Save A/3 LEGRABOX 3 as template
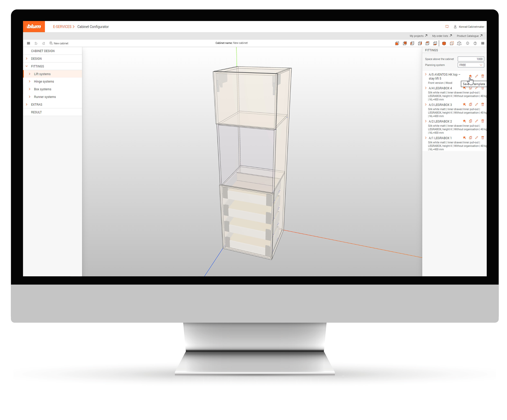Screen dimensions: 507x420 point(464,104)
